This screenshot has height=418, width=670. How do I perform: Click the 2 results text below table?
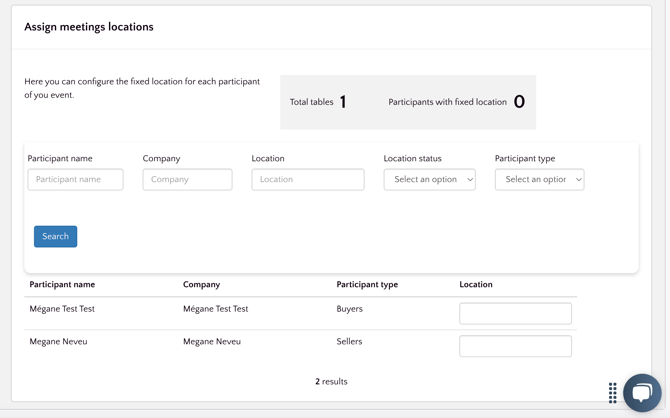tap(331, 382)
